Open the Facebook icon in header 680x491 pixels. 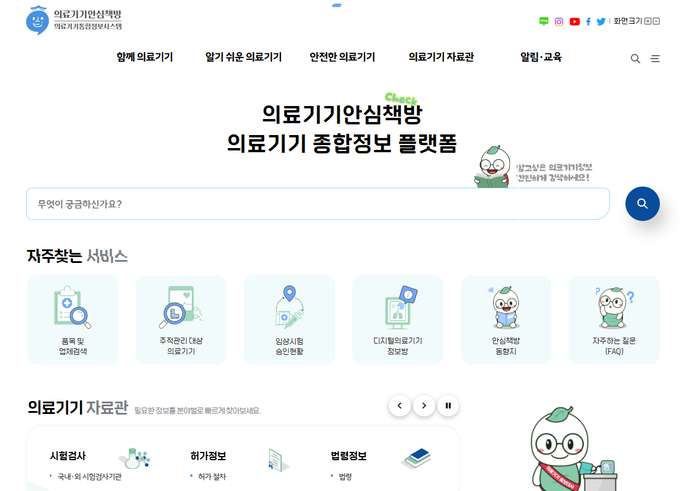pos(588,21)
